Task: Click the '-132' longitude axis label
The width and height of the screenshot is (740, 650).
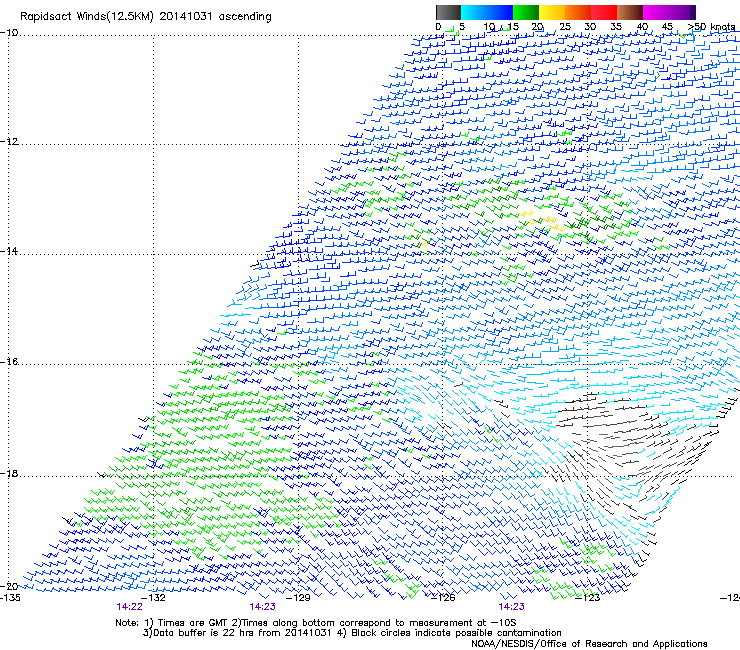Action: pos(153,598)
